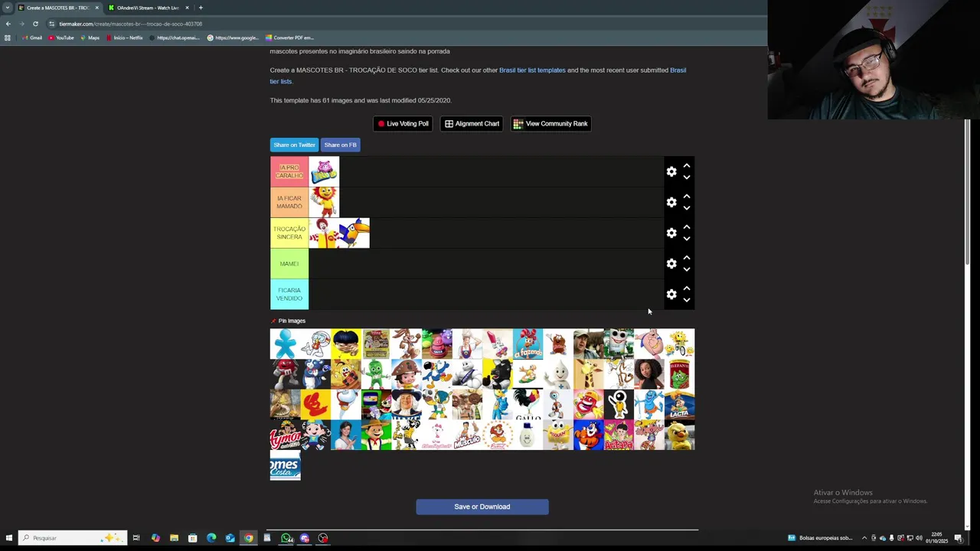
Task: Open settings gear for TROCAÇÃO SINCERA tier
Action: 671,233
